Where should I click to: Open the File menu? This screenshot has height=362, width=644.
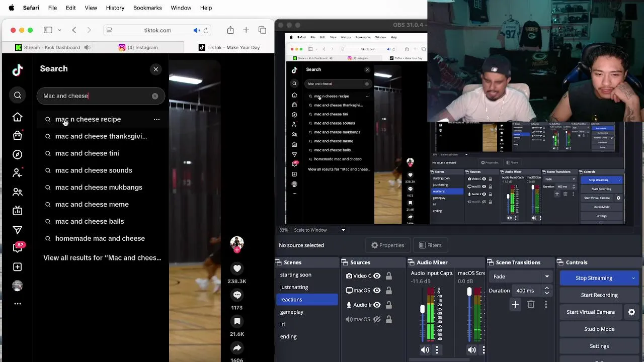click(52, 8)
